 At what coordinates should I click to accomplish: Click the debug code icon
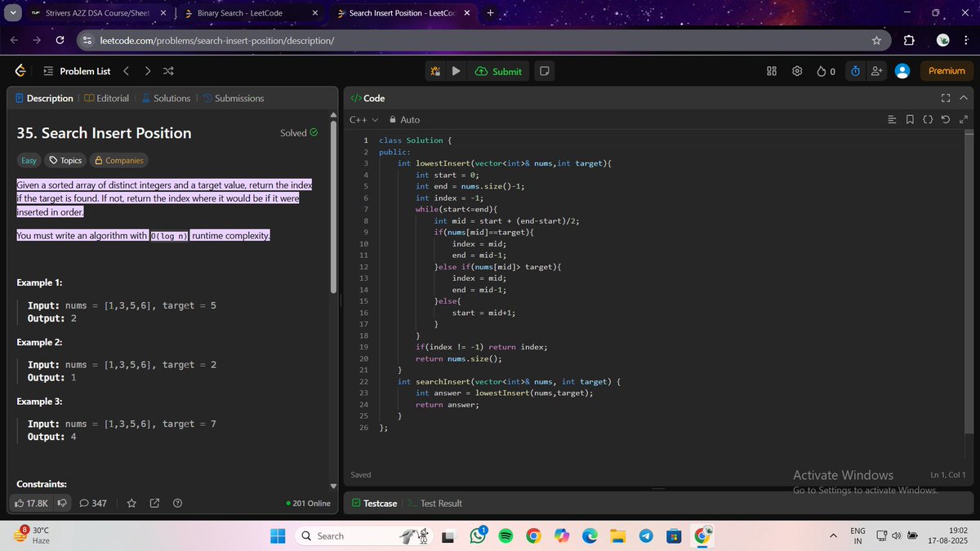point(436,71)
